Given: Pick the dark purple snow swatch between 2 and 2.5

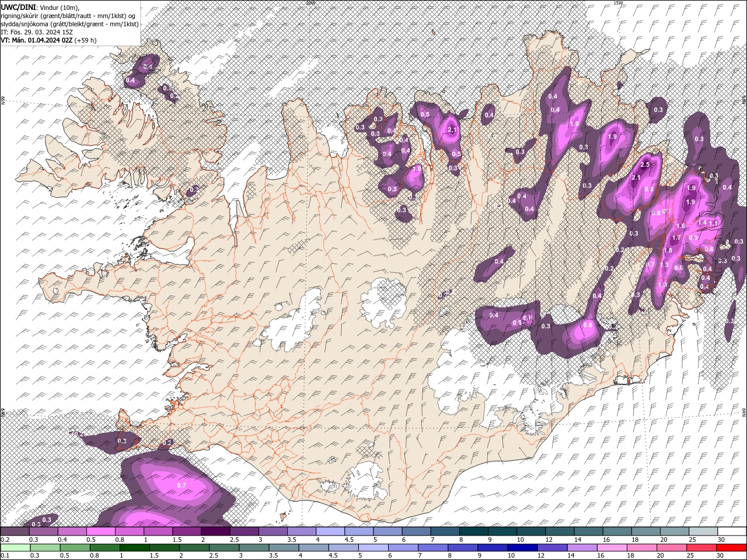Looking at the screenshot, I should pos(215,531).
